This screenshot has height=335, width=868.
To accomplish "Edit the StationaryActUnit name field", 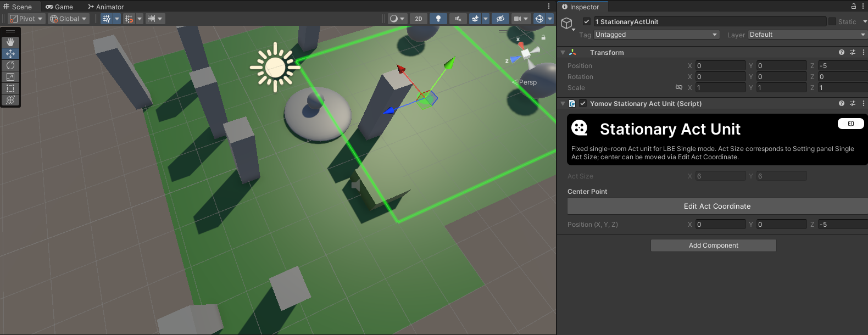I will (710, 21).
